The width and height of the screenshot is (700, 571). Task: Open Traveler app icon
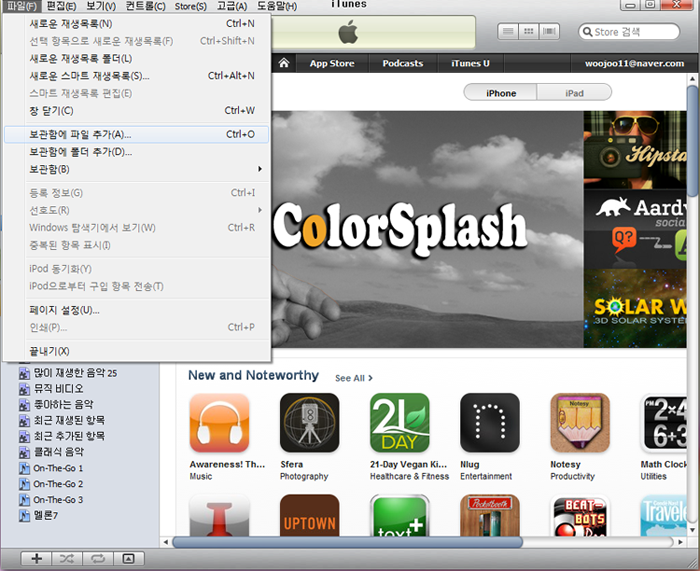click(x=664, y=515)
